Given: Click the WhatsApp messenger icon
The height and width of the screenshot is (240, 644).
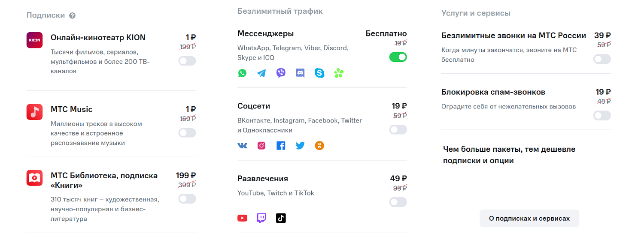Looking at the screenshot, I should tap(243, 73).
